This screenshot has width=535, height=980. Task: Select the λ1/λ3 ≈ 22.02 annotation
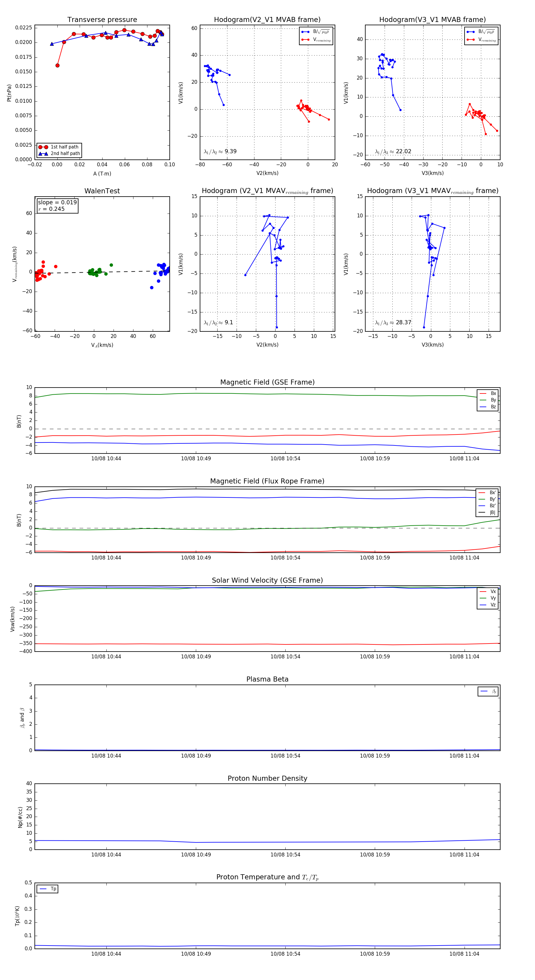click(393, 151)
